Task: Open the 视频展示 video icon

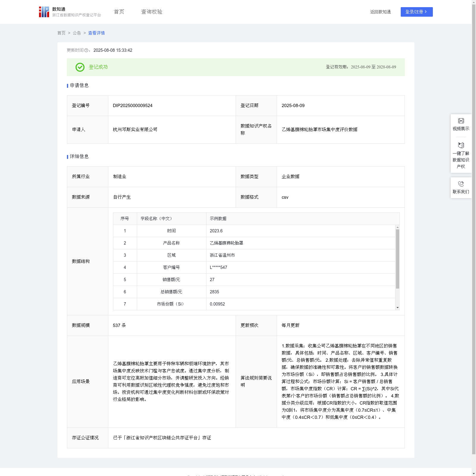Action: [461, 121]
